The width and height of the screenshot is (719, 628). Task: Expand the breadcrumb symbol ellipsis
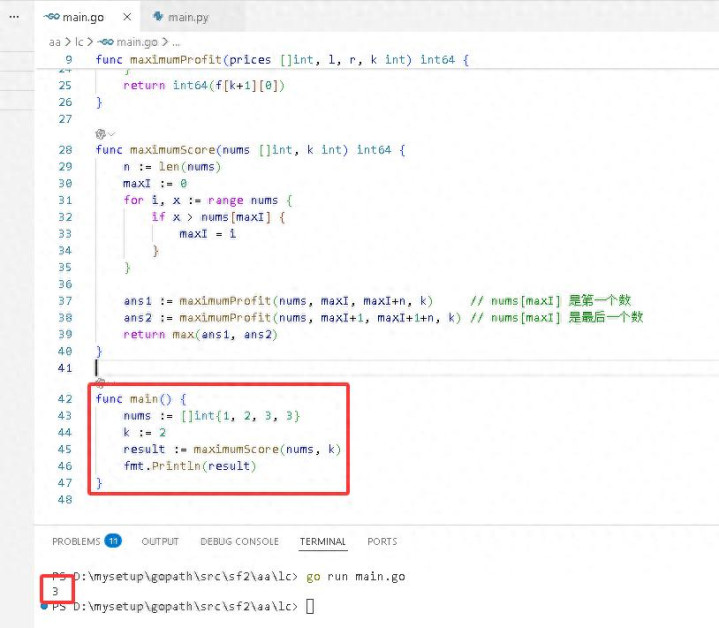point(176,43)
